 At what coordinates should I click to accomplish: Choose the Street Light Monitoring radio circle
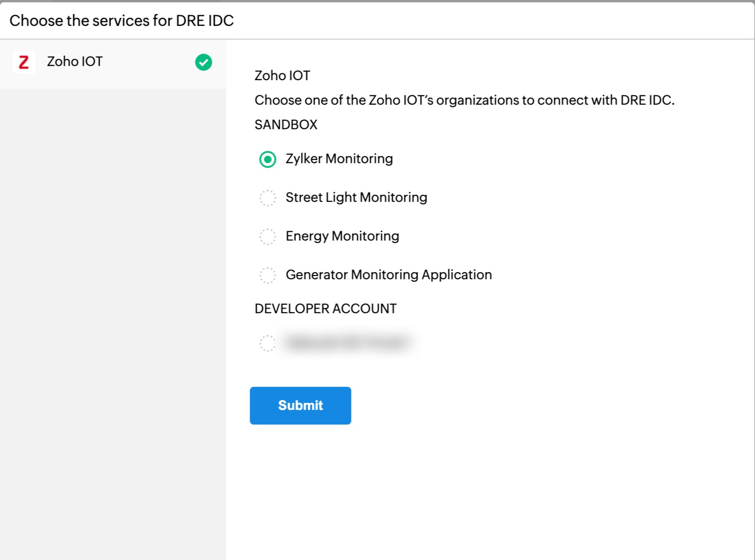267,198
